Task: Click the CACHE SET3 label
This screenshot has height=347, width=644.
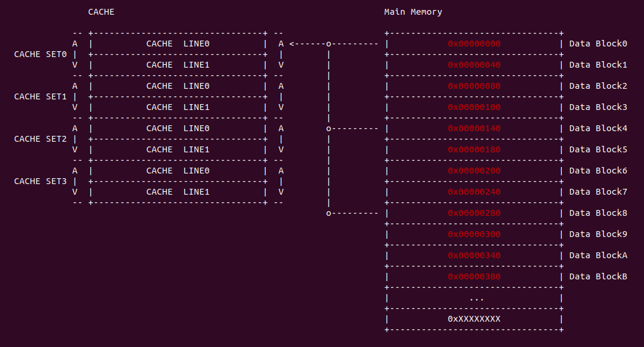Action: click(x=40, y=181)
